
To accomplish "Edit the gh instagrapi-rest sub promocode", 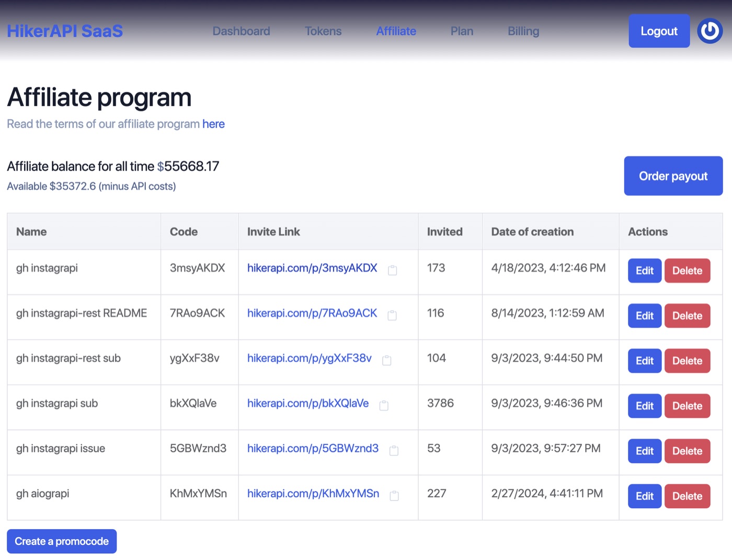I will point(645,360).
